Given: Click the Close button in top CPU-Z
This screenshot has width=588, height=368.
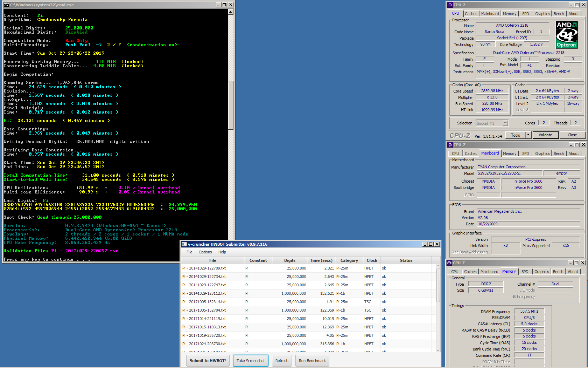Looking at the screenshot, I should [x=572, y=135].
